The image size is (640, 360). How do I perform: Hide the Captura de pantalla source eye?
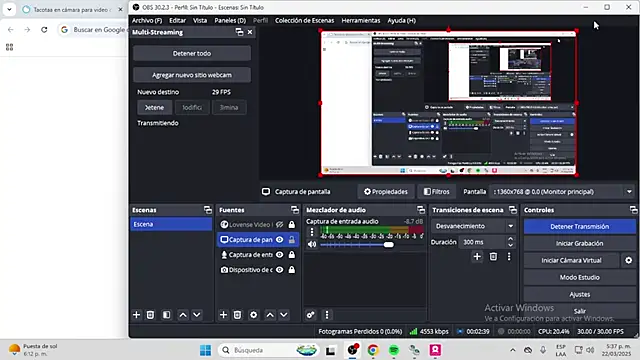[280, 240]
